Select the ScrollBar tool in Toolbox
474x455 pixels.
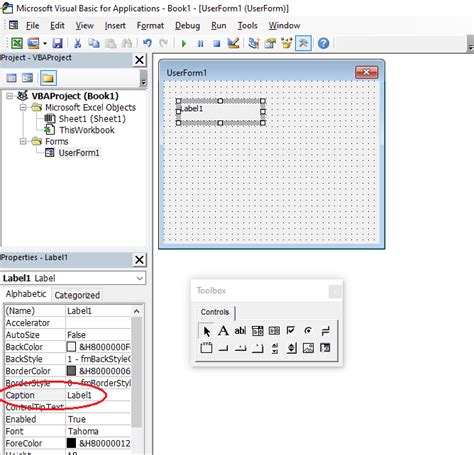275,348
